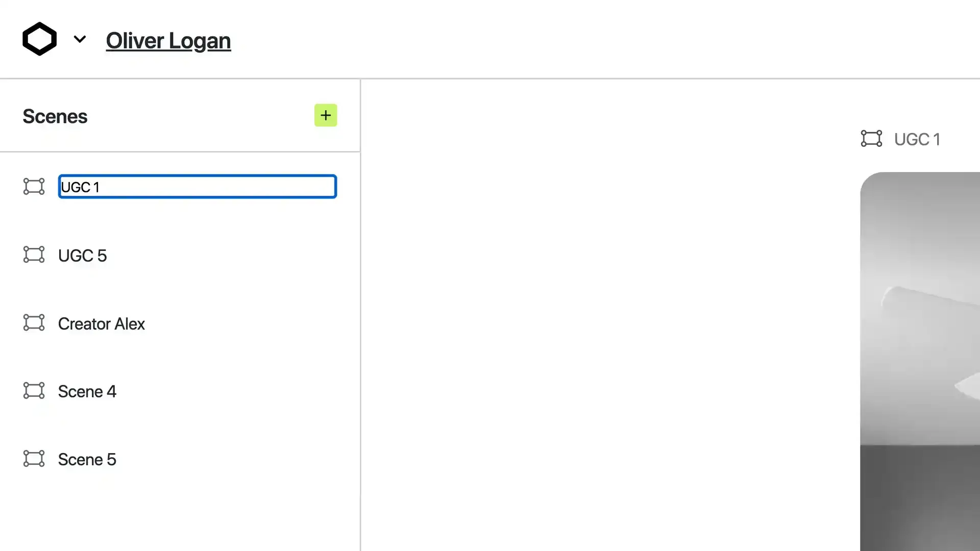
Task: Expand the Oliver Logan account dropdown
Action: pos(80,39)
